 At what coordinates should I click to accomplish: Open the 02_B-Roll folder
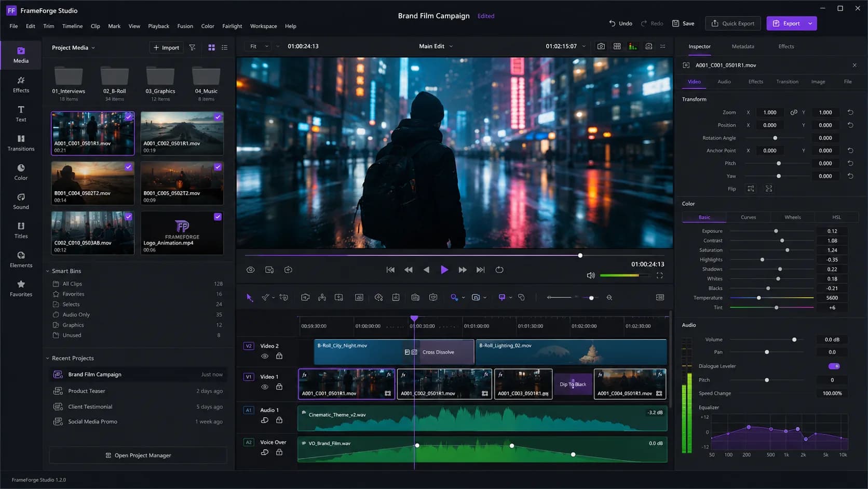tap(115, 84)
